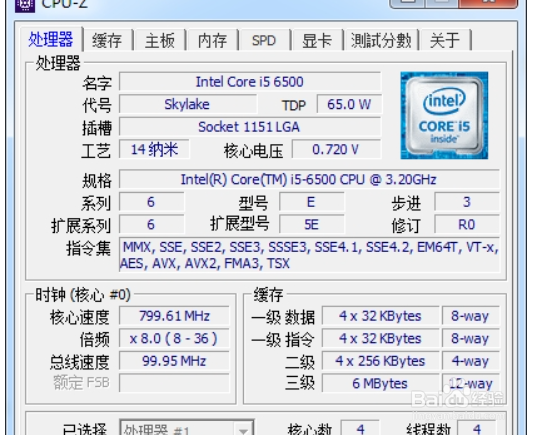The image size is (536, 435).
Task: Open the 主板 tab
Action: point(160,40)
